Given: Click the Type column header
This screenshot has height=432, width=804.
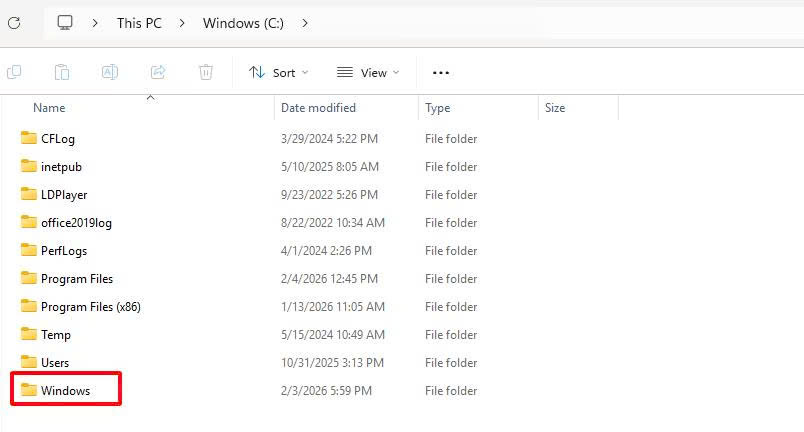Looking at the screenshot, I should tap(437, 108).
